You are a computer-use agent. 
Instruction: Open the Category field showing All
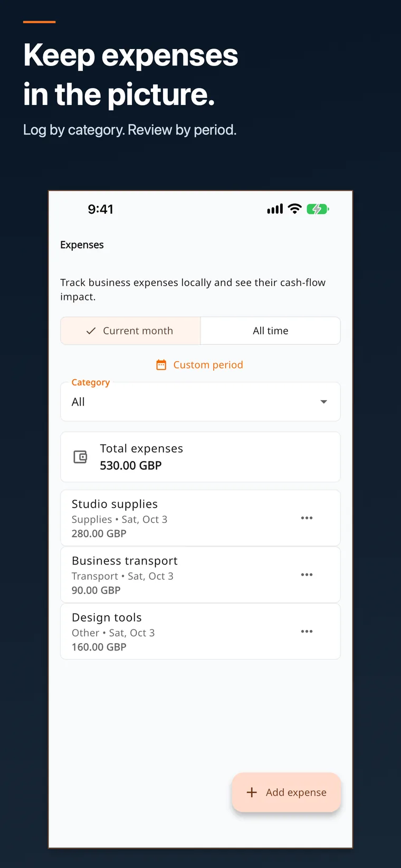(200, 402)
